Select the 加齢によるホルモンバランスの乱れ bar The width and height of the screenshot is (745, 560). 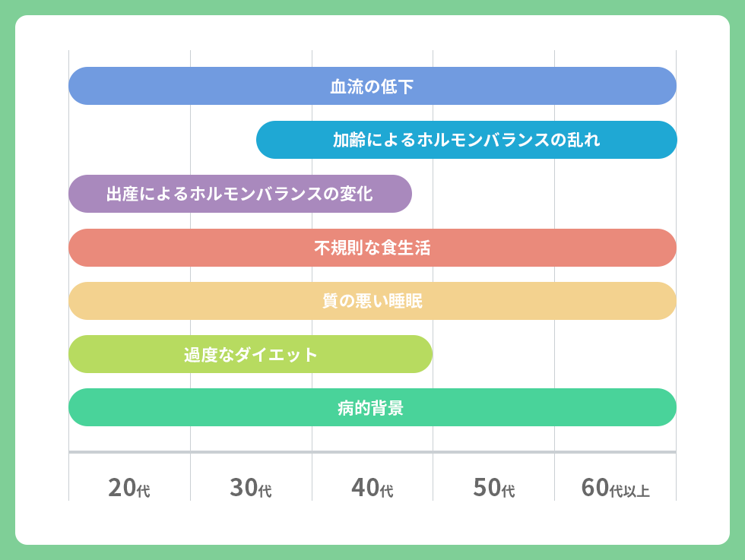[466, 140]
